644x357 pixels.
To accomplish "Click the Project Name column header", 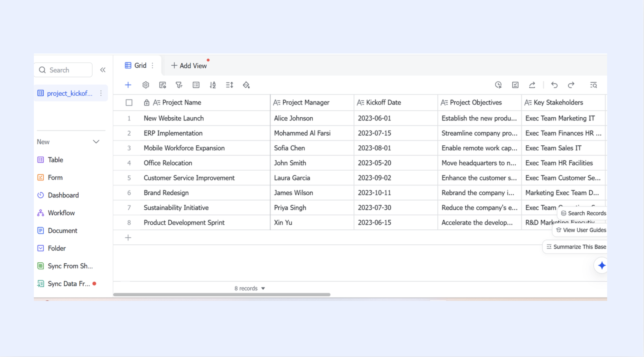I will 205,102.
